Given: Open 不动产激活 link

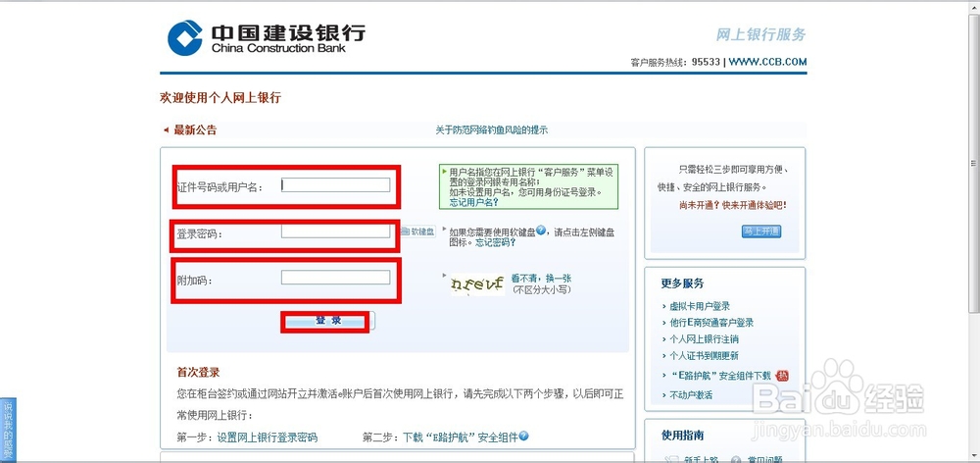Looking at the screenshot, I should pyautogui.click(x=691, y=394).
